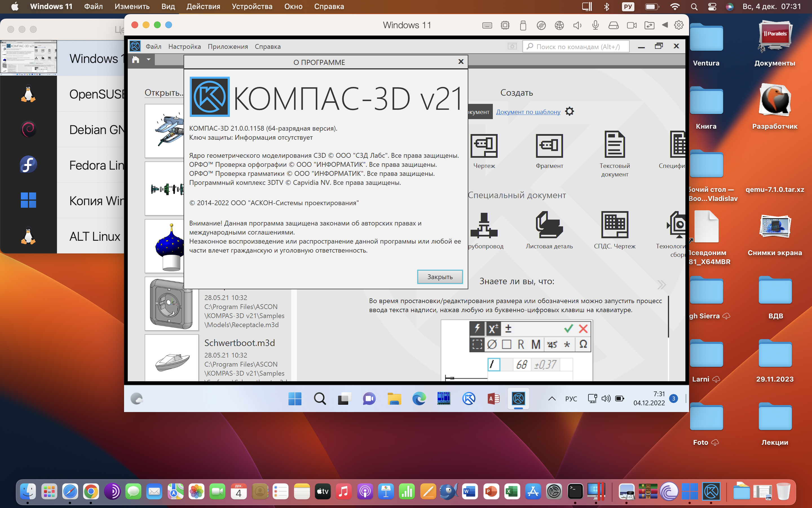This screenshot has width=812, height=508.
Task: Select ALT Linux in Control Center
Action: (x=62, y=236)
